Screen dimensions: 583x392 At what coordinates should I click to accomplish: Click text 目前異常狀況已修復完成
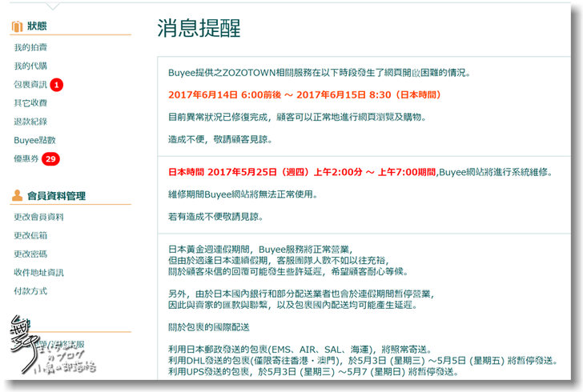[x=218, y=118]
